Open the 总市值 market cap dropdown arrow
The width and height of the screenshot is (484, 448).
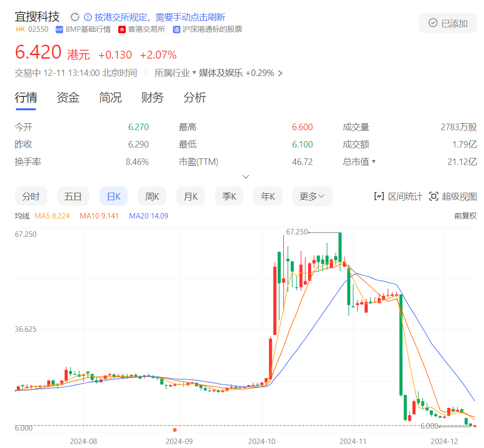coord(374,161)
